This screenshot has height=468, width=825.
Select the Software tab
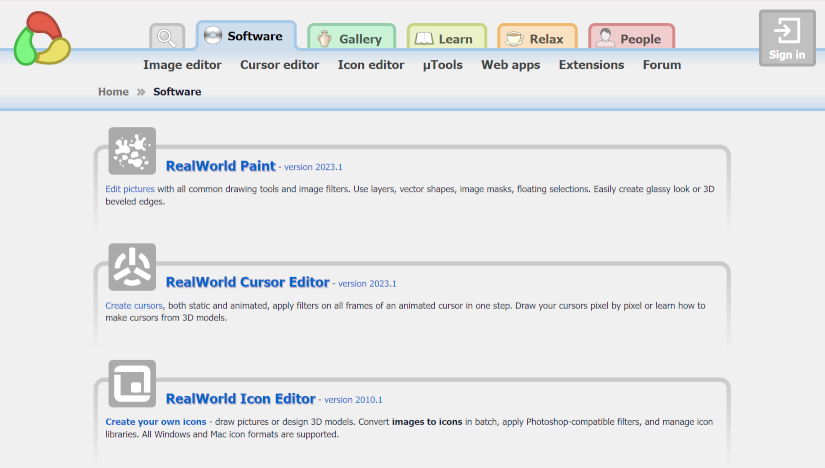246,36
